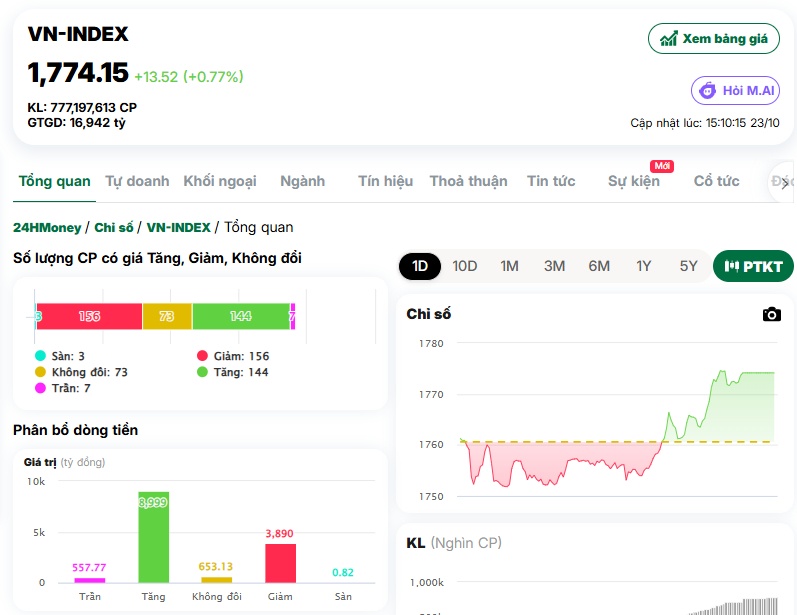Open the Cổ tức tab
The height and width of the screenshot is (615, 797).
716,181
